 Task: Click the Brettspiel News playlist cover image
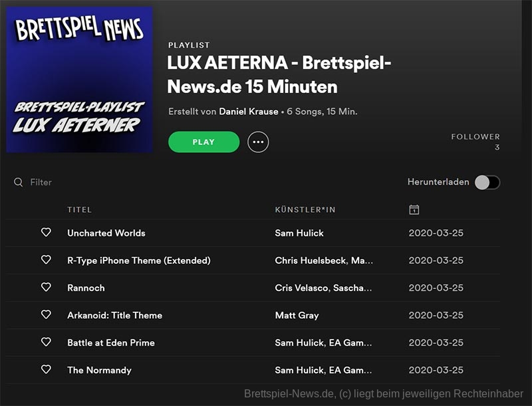coord(80,80)
